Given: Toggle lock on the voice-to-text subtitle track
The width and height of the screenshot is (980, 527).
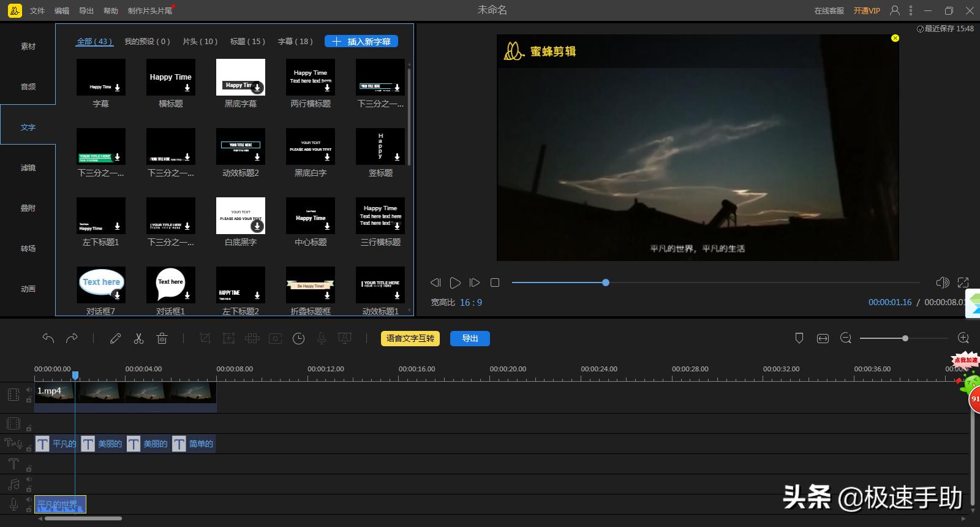Looking at the screenshot, I should pos(29,449).
